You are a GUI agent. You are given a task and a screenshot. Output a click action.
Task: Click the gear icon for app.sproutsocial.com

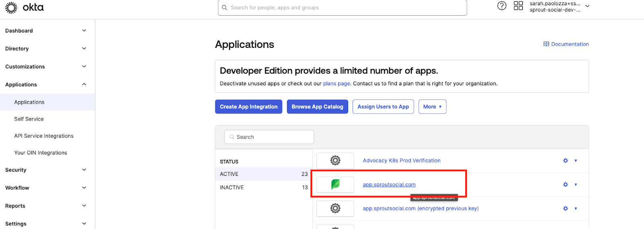[x=566, y=184]
